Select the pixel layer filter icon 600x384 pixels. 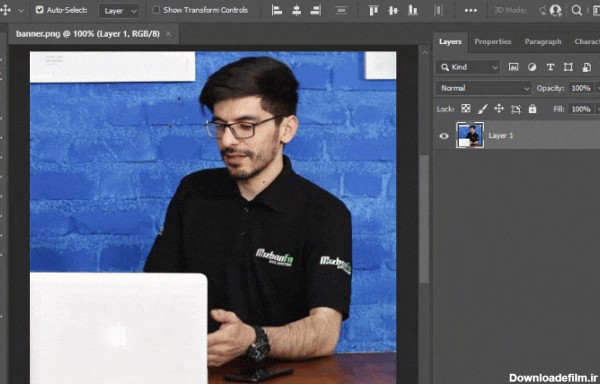coord(513,67)
